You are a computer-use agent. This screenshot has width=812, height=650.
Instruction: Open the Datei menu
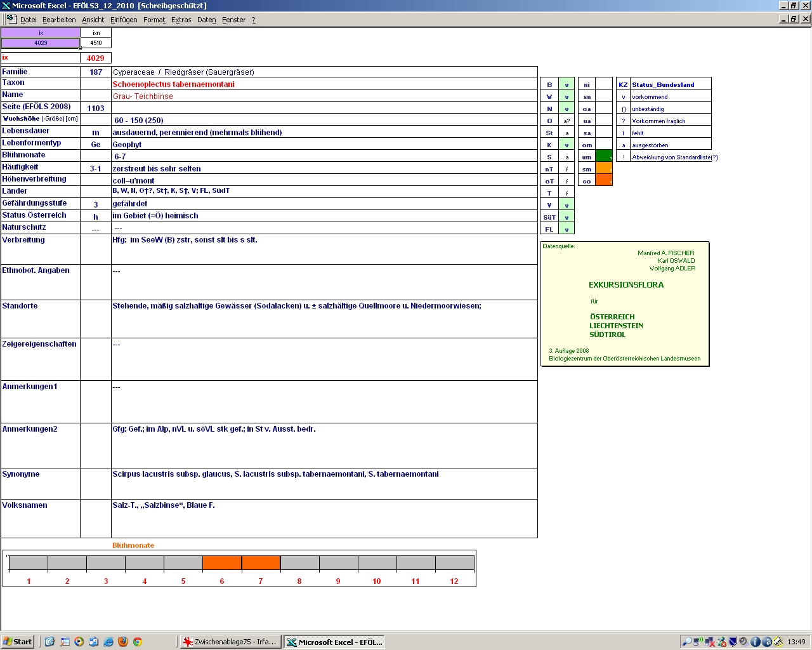pos(28,20)
